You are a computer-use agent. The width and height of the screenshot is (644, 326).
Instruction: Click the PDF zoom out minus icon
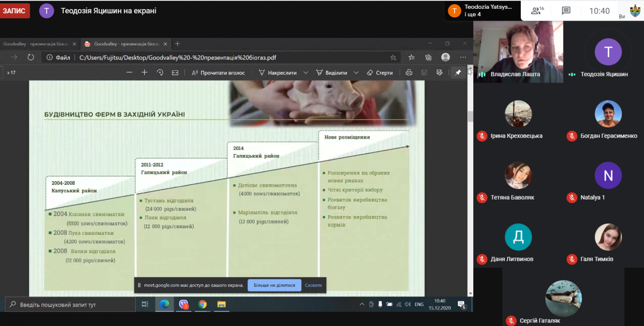pos(129,73)
